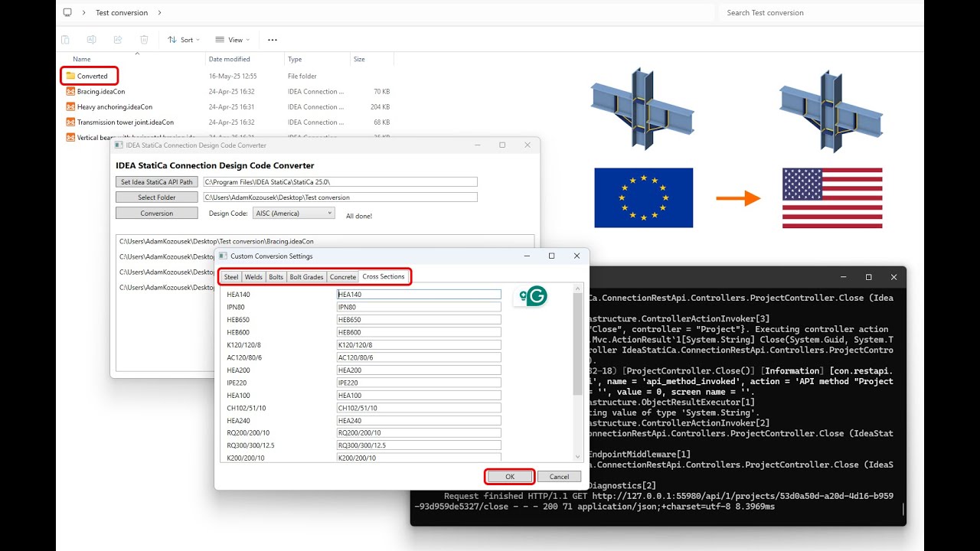Switch to the Steel tab
This screenshot has width=980, height=551.
point(231,277)
